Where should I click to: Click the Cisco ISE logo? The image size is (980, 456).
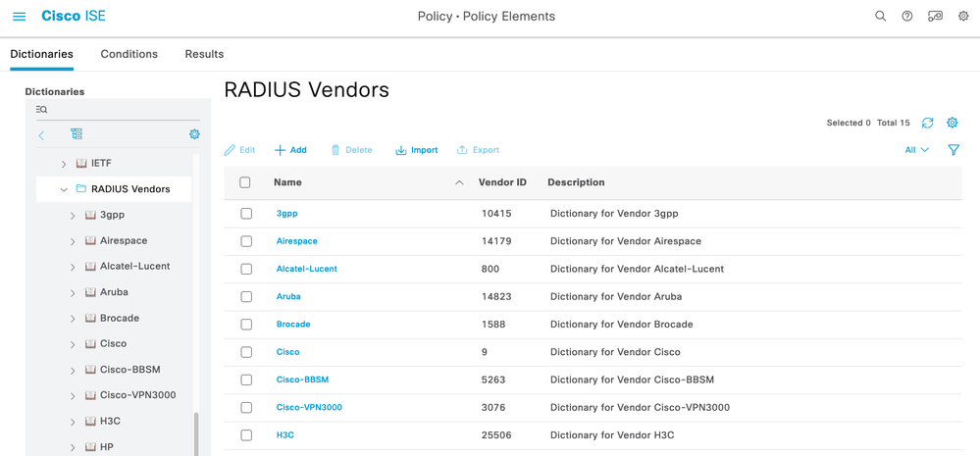74,16
